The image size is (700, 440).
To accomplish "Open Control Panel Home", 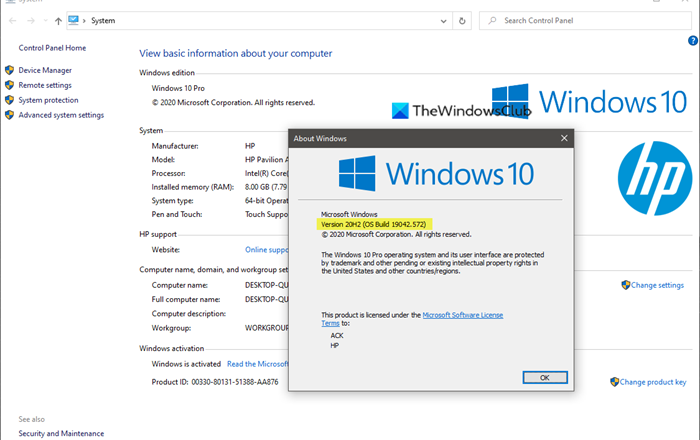I will point(52,48).
